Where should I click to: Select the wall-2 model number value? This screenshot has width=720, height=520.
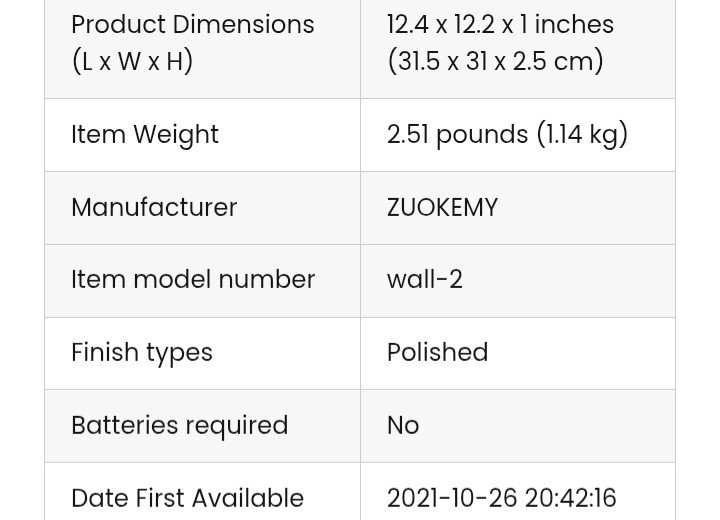425,280
